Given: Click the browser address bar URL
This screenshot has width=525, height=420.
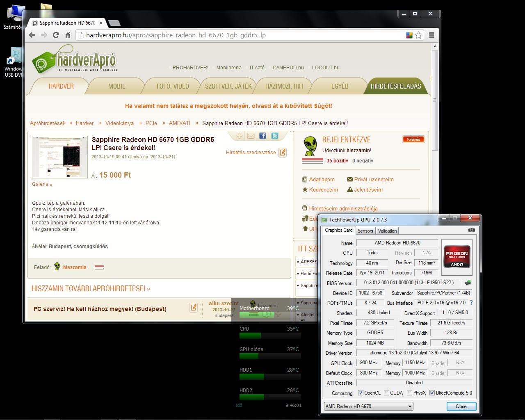Looking at the screenshot, I should coord(176,35).
